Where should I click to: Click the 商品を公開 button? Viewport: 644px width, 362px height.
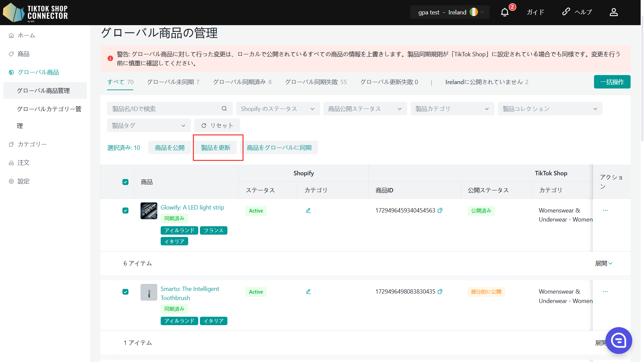[170, 148]
